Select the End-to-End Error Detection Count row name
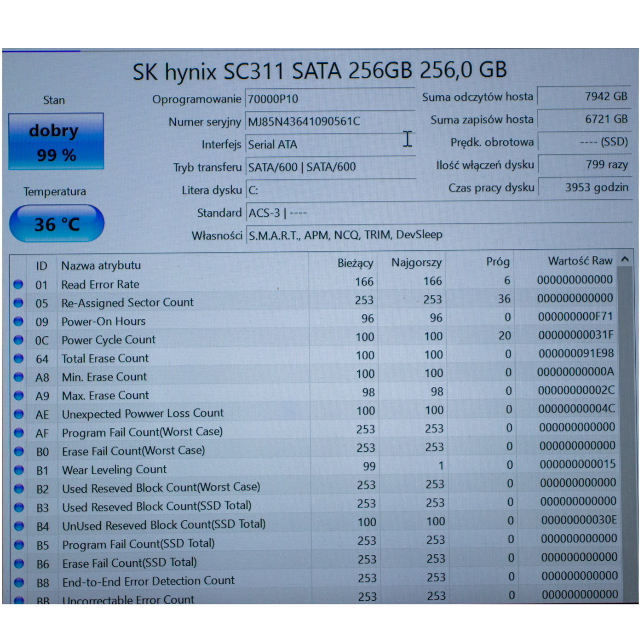The image size is (644, 644). (x=149, y=581)
